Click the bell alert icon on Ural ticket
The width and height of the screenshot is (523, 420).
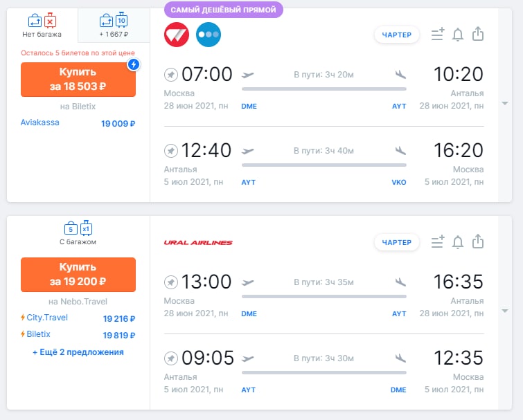[457, 242]
